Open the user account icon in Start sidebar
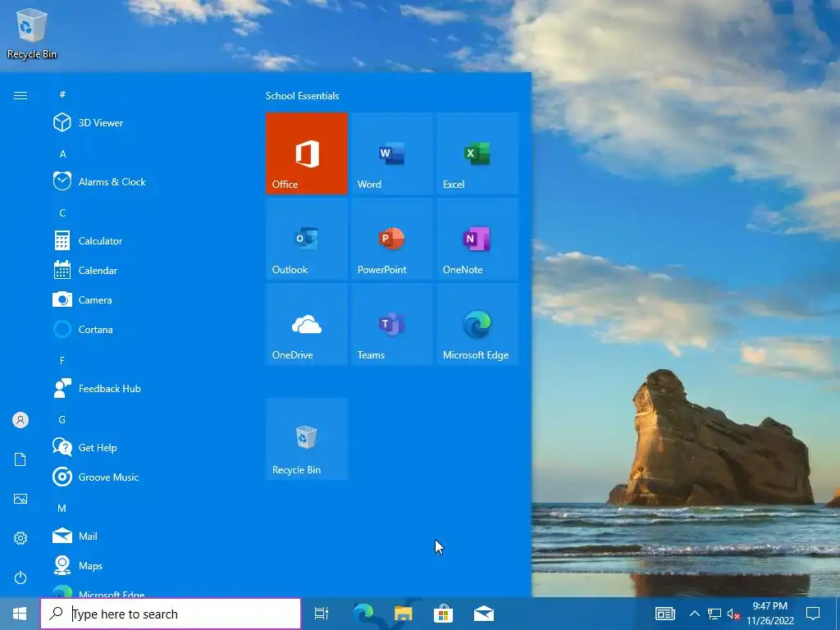This screenshot has height=630, width=840. 21,420
